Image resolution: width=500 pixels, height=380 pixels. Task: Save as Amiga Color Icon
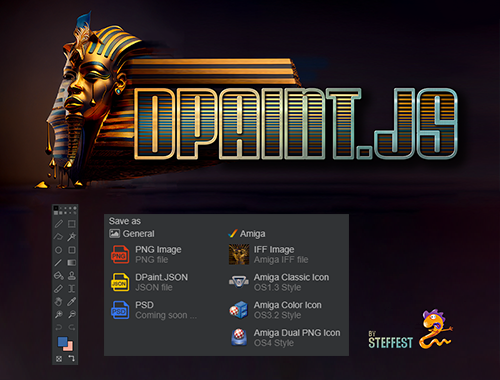275,310
